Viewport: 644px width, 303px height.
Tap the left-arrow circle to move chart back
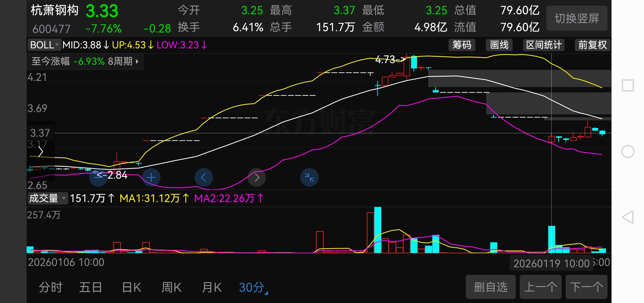(x=203, y=178)
